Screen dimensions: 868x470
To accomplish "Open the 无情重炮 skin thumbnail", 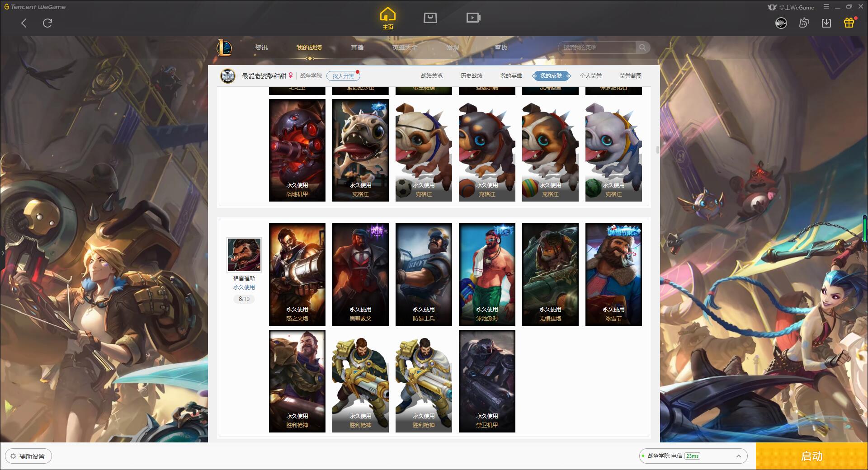I will [550, 275].
